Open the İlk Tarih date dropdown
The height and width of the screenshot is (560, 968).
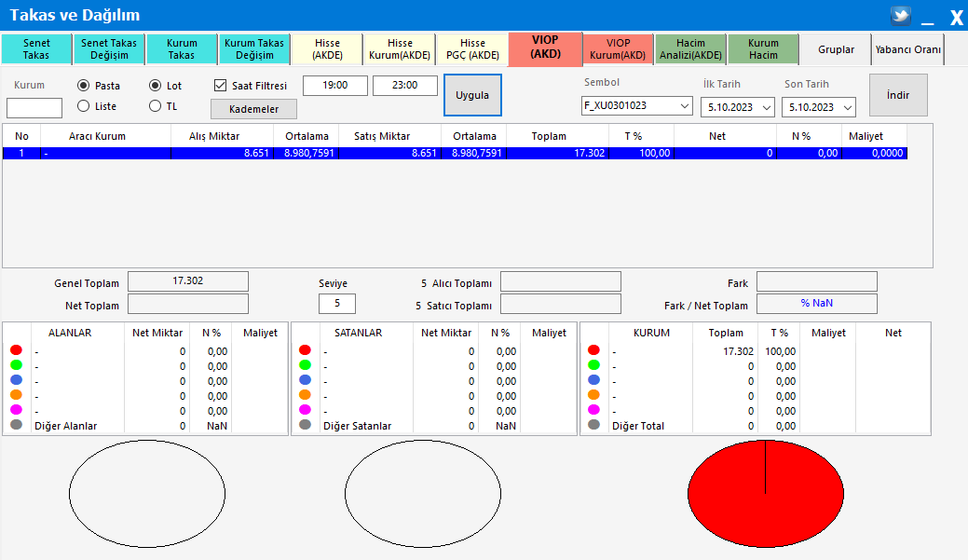767,107
